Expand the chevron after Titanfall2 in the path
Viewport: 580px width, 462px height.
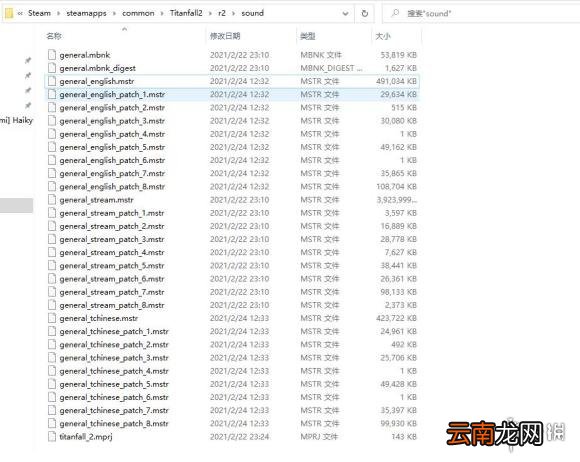point(210,14)
